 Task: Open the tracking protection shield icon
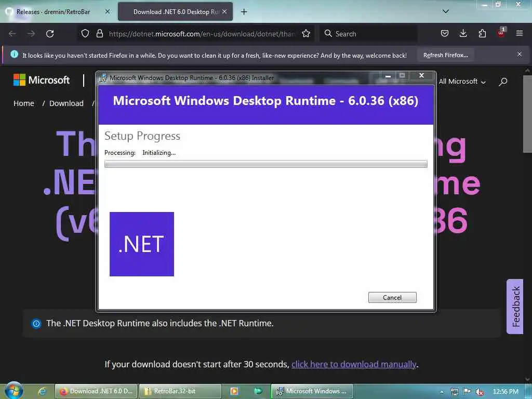85,34
